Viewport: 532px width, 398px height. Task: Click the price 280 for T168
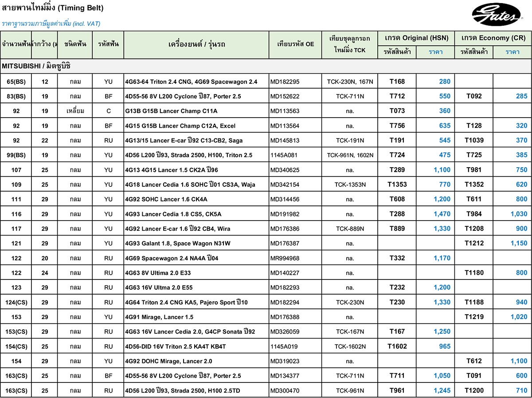tap(445, 82)
